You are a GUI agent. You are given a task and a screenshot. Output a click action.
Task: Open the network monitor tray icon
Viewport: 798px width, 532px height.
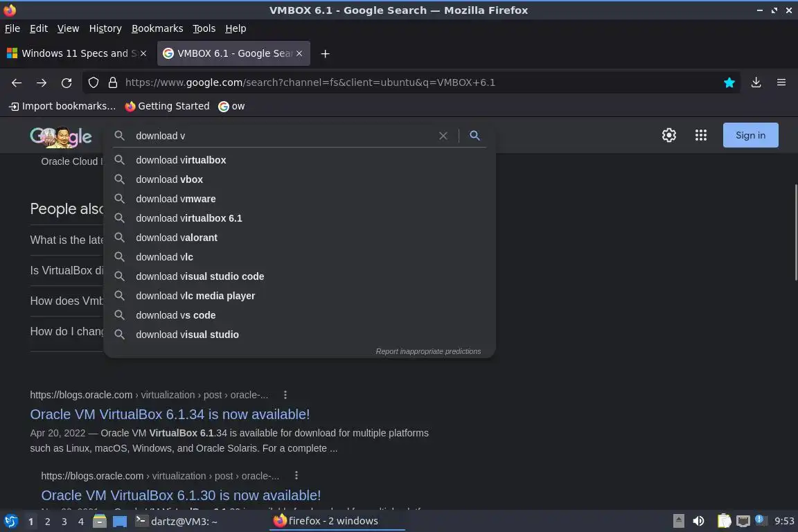743,522
